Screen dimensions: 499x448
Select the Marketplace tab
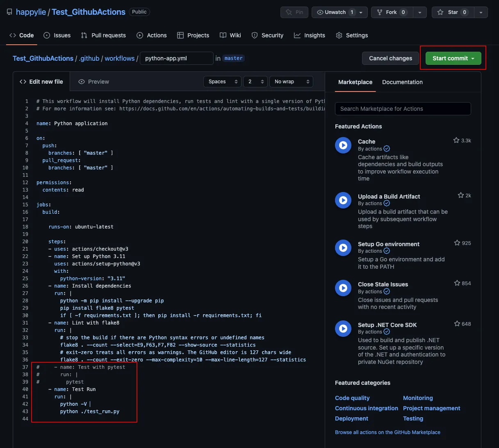click(x=355, y=82)
